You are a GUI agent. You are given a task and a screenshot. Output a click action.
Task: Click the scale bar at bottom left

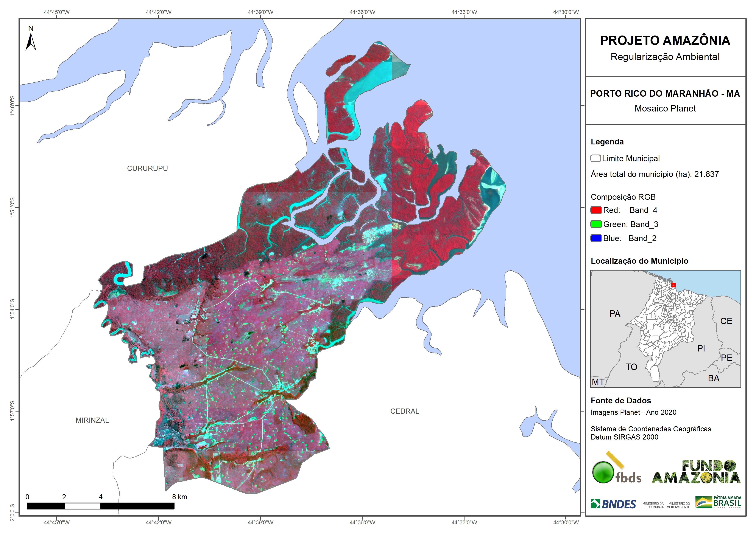point(100,506)
